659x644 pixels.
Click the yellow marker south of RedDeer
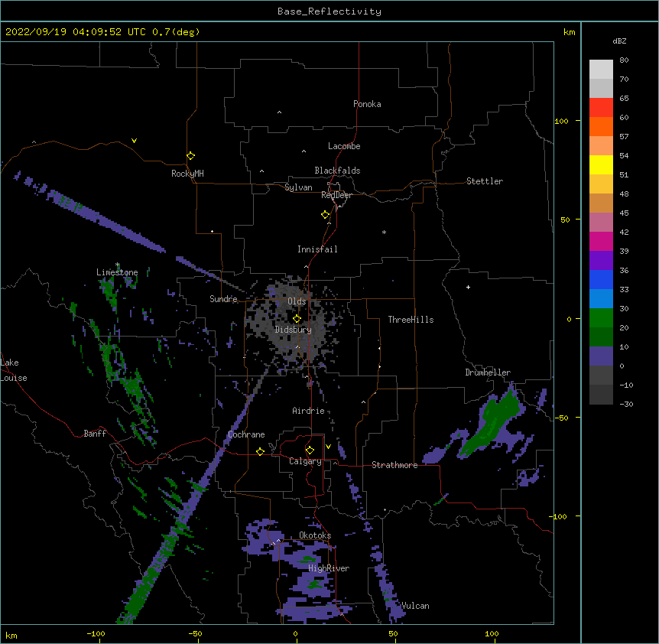pos(326,215)
